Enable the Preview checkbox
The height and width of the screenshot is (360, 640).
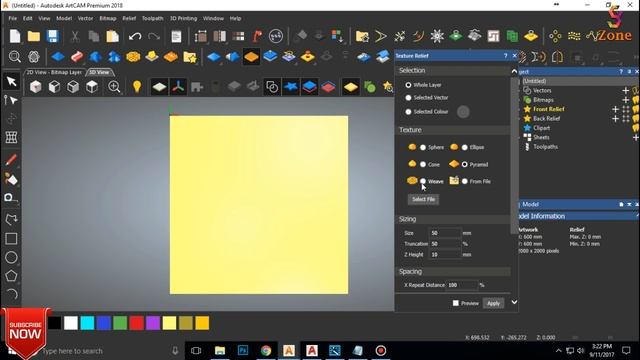click(x=456, y=303)
